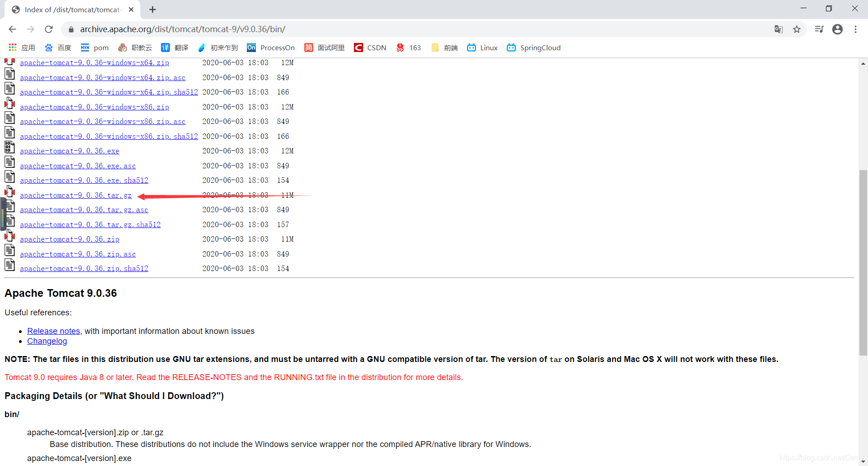Download apache-tomcat-9.0.36.tar.gz
868x466 pixels.
pyautogui.click(x=76, y=195)
